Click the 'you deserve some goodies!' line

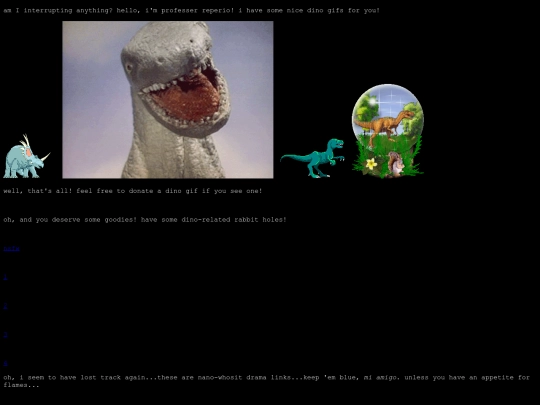(x=145, y=220)
